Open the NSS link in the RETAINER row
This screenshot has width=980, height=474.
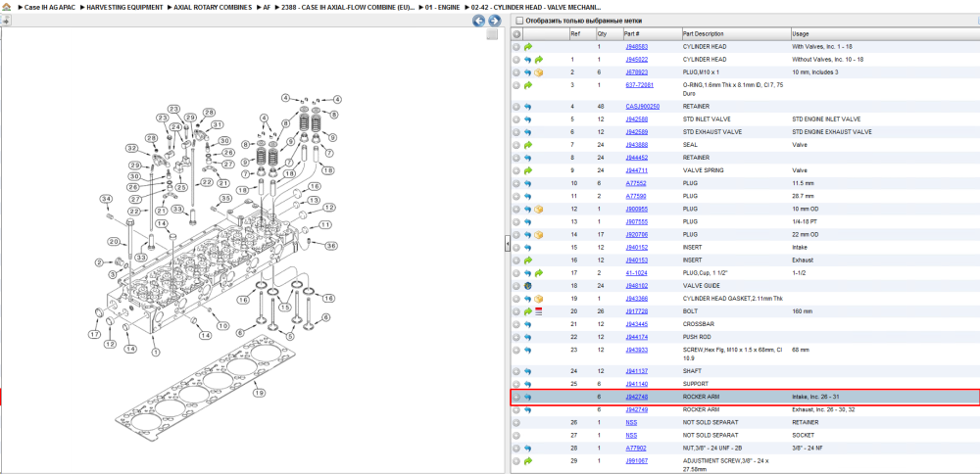(631, 423)
